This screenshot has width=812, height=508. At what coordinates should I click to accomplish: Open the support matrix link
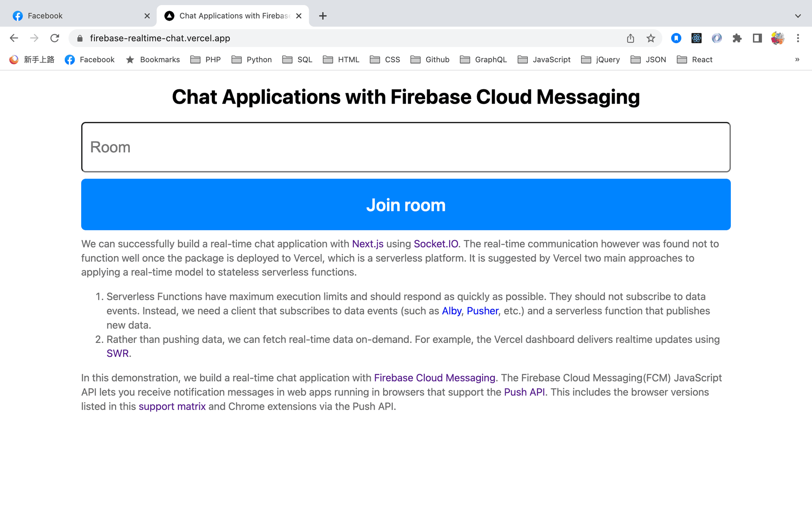[172, 406]
